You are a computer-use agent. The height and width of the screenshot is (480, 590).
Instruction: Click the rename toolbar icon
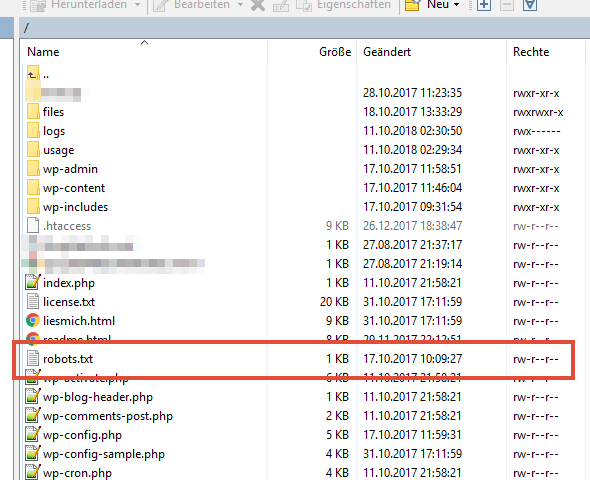(x=281, y=5)
